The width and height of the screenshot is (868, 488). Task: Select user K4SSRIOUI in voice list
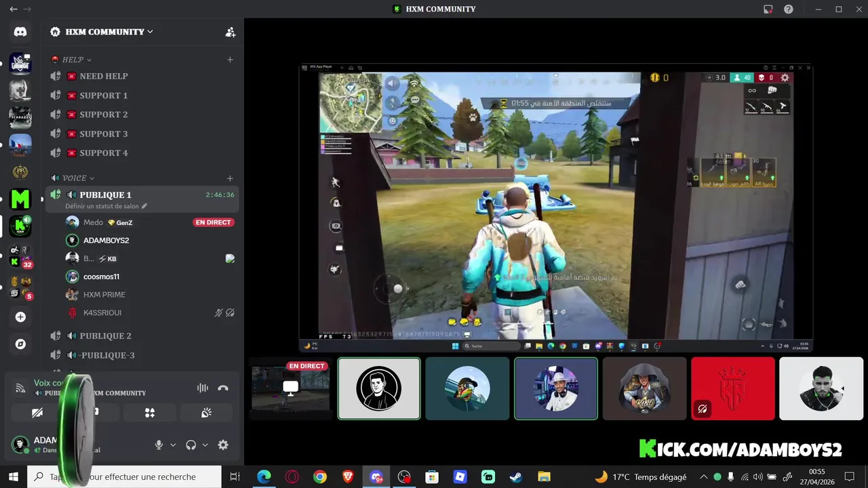coord(149,312)
